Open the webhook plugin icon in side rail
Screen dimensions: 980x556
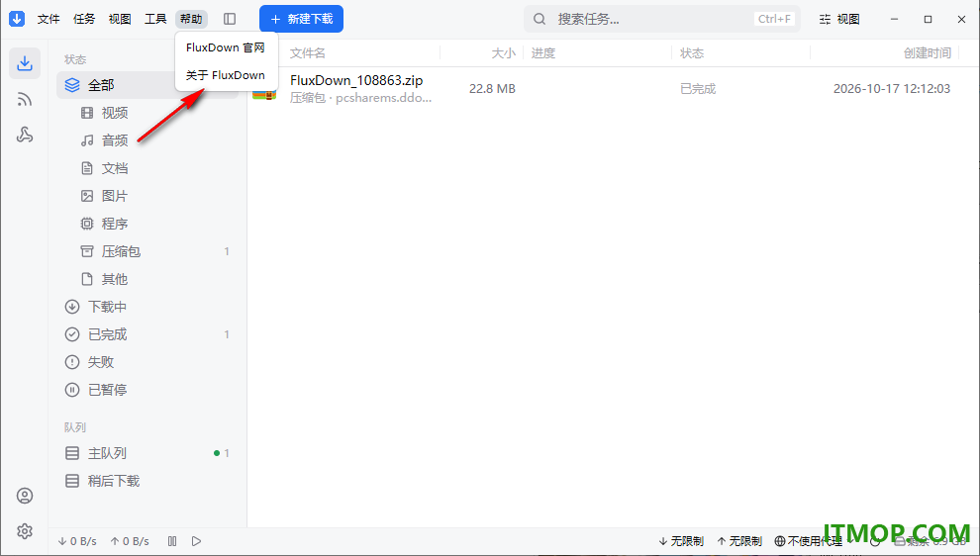pos(25,135)
